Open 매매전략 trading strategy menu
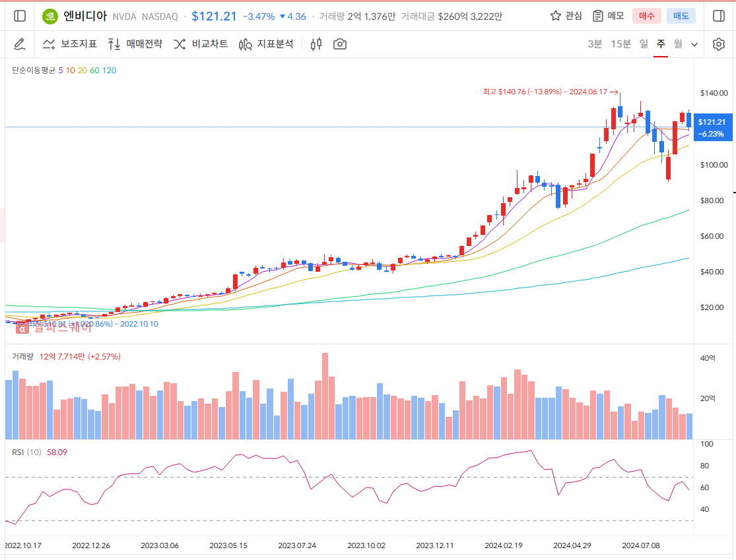The height and width of the screenshot is (560, 736). tap(135, 44)
